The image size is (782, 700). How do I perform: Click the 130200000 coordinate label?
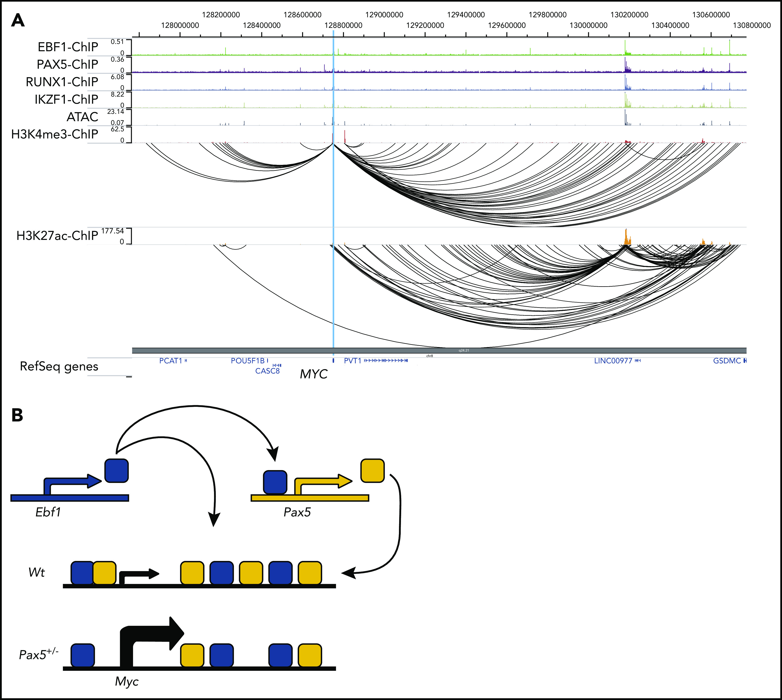[x=629, y=15]
